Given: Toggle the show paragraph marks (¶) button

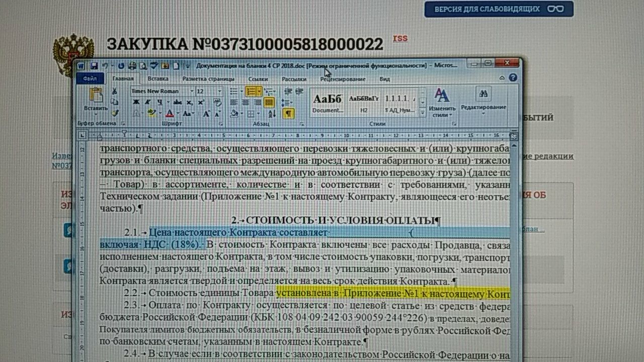Looking at the screenshot, I should (288, 114).
